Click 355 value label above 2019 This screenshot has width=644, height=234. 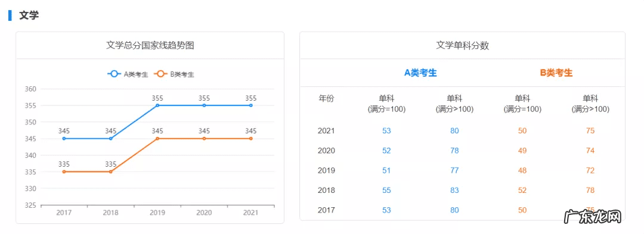click(x=157, y=98)
